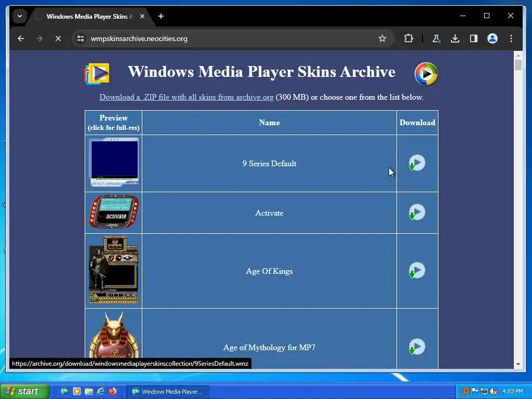Open the Extensions puzzle icon
The height and width of the screenshot is (399, 532).
pyautogui.click(x=408, y=38)
